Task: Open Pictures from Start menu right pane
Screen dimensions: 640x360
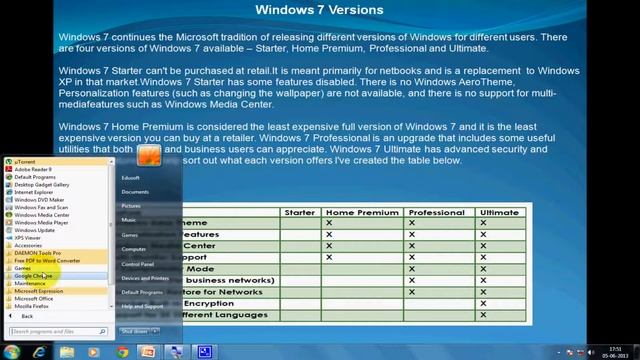Action: pyautogui.click(x=131, y=206)
